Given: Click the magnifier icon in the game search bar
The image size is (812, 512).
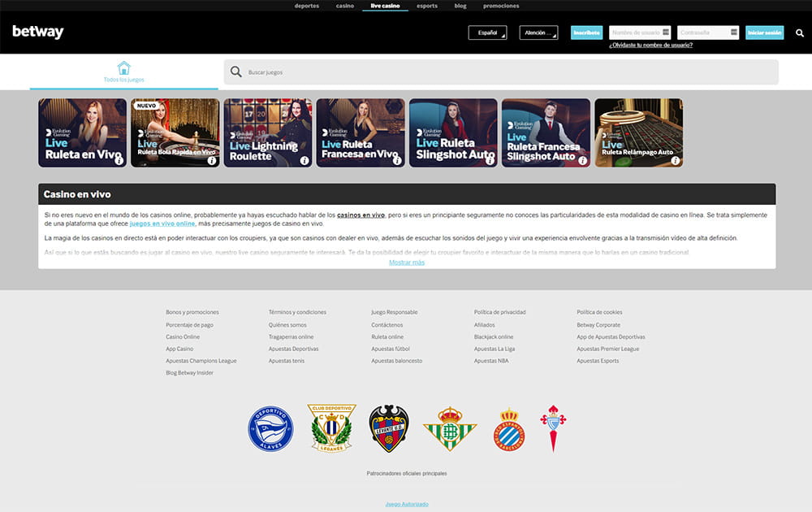Looking at the screenshot, I should click(236, 72).
